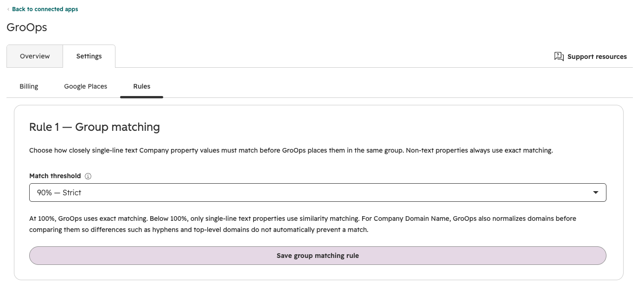This screenshot has width=644, height=289.
Task: Click the Rule 1 — Group matching heading
Action: tap(95, 127)
